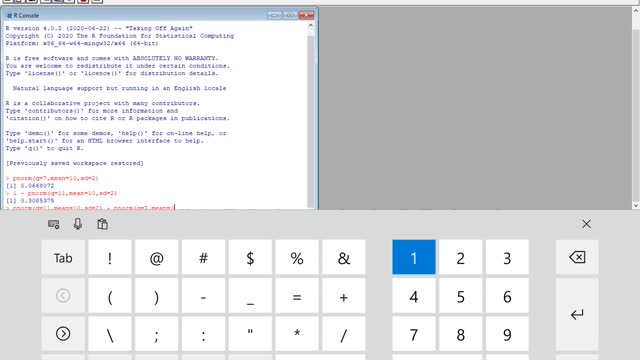Click the main window scrollbar down arrow
This screenshot has width=640, height=360.
click(x=636, y=205)
